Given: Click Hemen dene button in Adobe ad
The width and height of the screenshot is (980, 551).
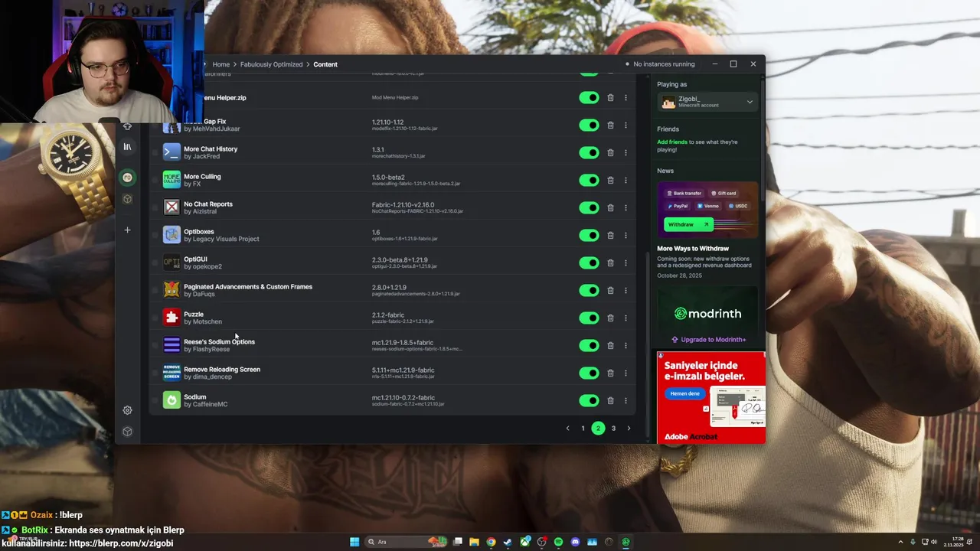Looking at the screenshot, I should [x=685, y=393].
